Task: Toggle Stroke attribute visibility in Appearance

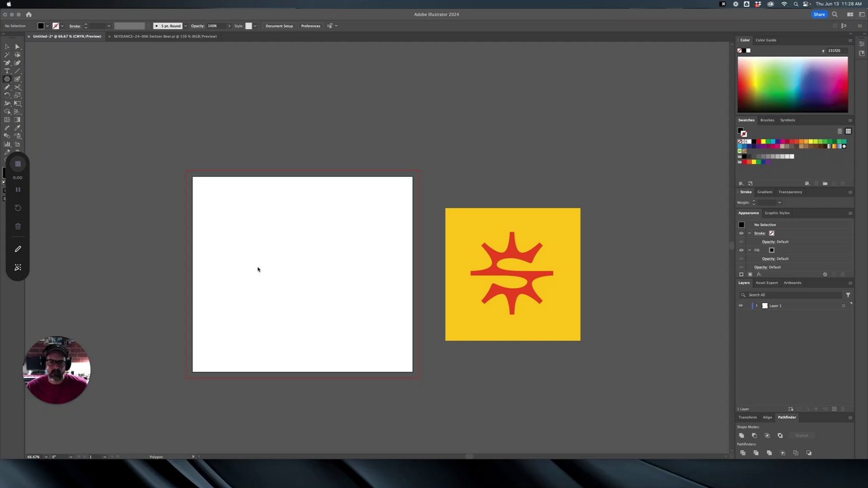Action: pos(741,233)
